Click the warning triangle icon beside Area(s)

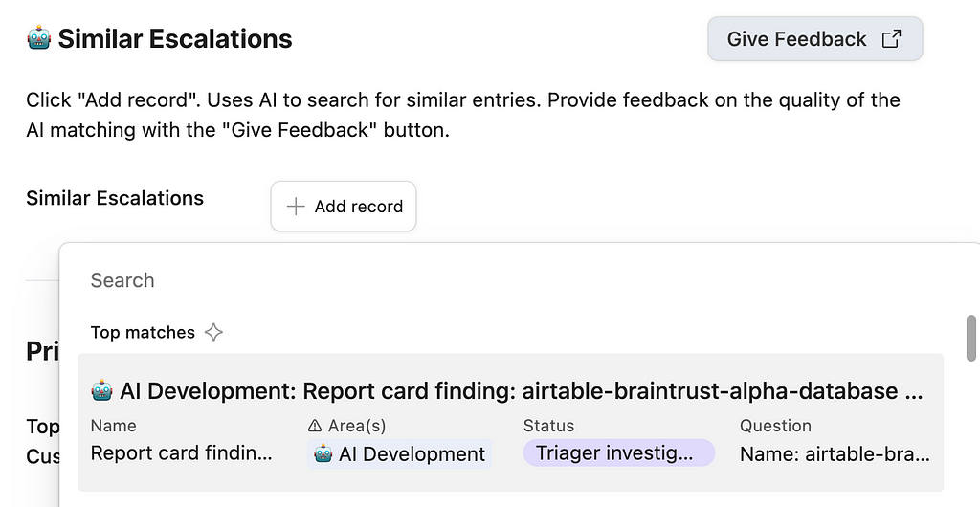[x=315, y=426]
